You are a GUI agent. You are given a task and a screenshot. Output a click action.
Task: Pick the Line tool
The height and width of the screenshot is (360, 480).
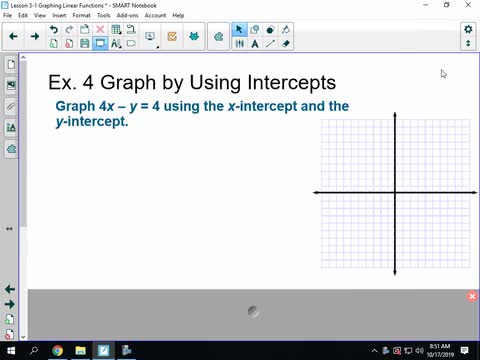point(270,43)
